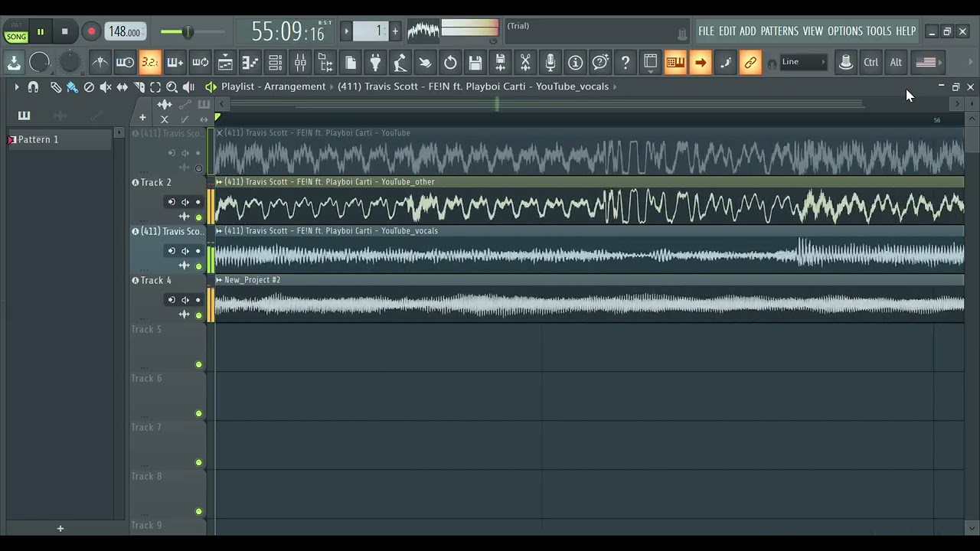Open the flag language selector
This screenshot has height=551, width=980.
point(926,62)
